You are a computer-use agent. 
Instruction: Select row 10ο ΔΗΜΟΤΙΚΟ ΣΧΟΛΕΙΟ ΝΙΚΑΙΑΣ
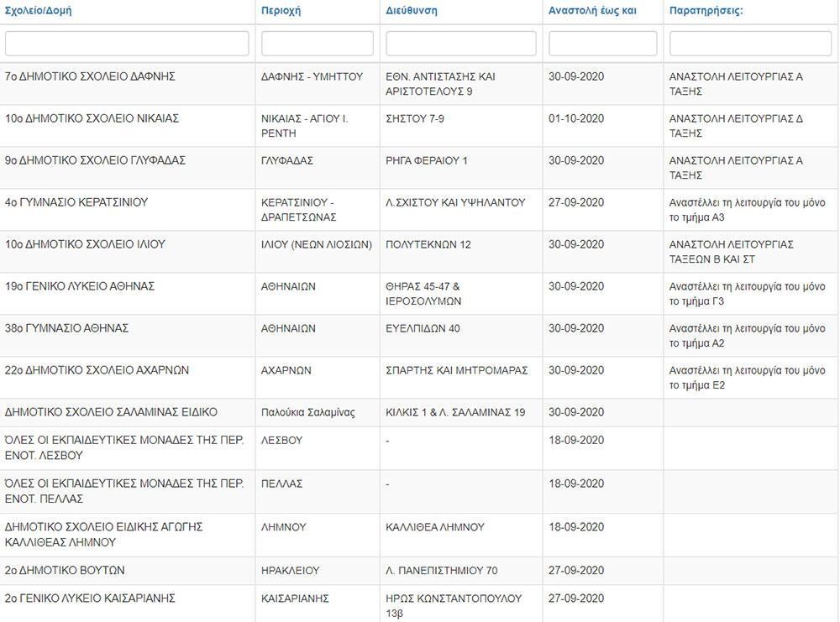coord(92,118)
